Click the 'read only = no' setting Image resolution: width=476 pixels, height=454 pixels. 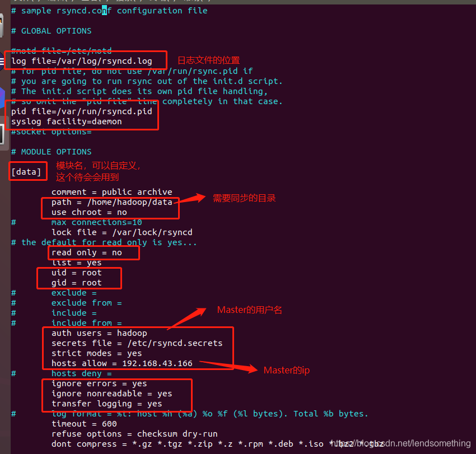[x=86, y=252]
